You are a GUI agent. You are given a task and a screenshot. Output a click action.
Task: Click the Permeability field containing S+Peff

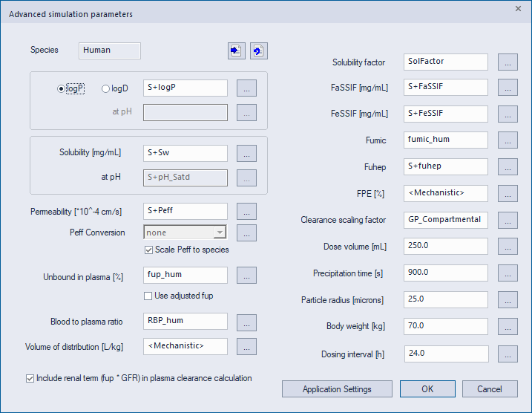(x=185, y=211)
